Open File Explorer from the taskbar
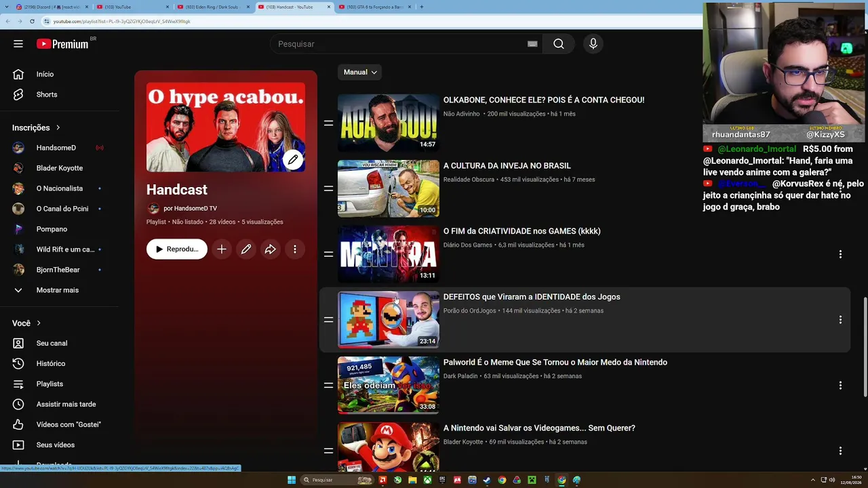868x488 pixels. pyautogui.click(x=412, y=480)
